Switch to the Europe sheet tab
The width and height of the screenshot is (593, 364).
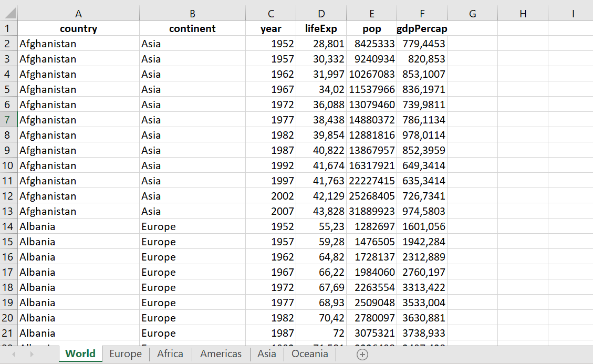tap(125, 354)
